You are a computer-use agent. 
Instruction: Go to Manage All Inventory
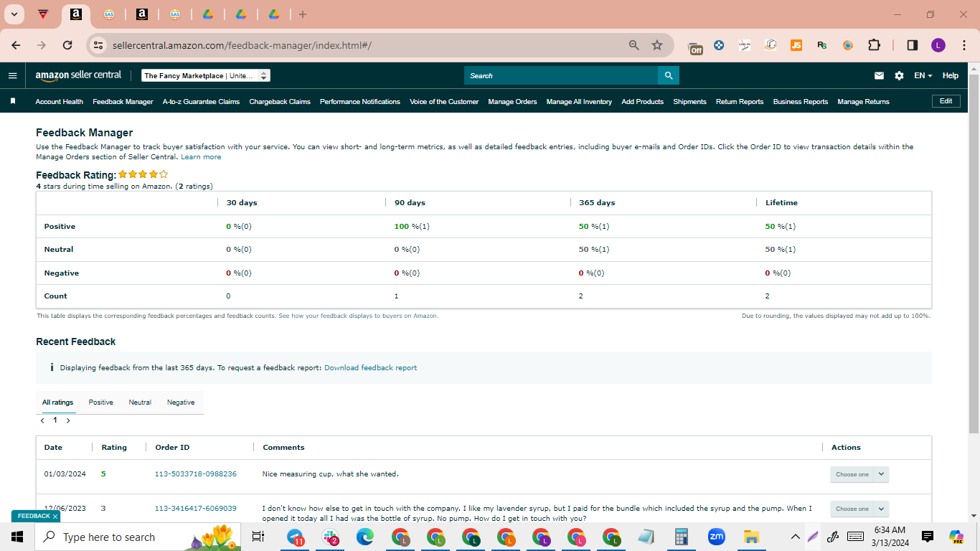pyautogui.click(x=579, y=102)
